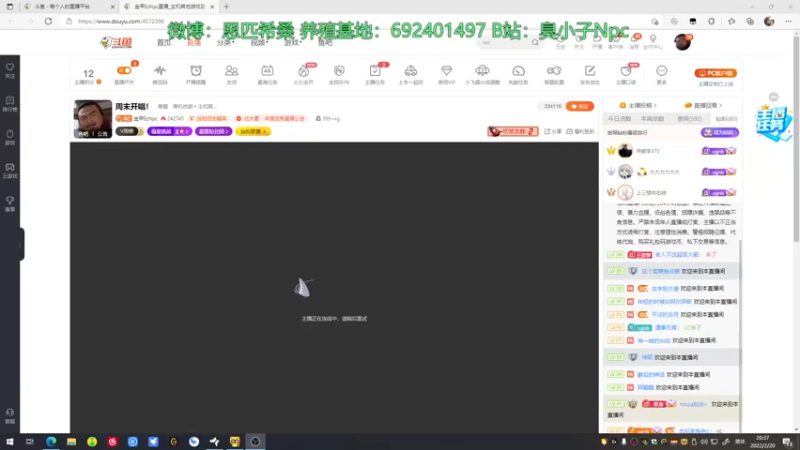Expand 直播回看 link in right panel
The image size is (800, 450).
703,105
